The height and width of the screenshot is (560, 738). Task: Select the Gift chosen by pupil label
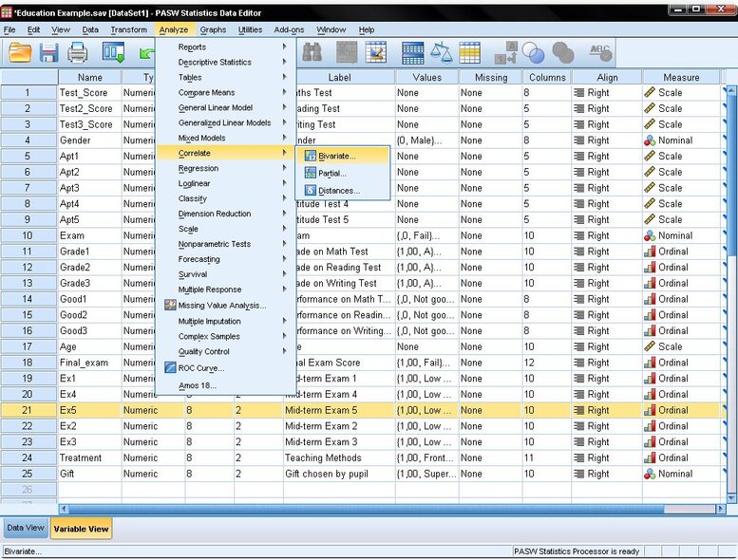pyautogui.click(x=339, y=474)
